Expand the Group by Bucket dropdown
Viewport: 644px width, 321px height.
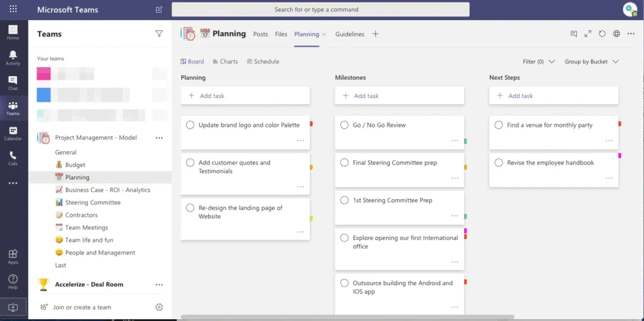pos(591,62)
